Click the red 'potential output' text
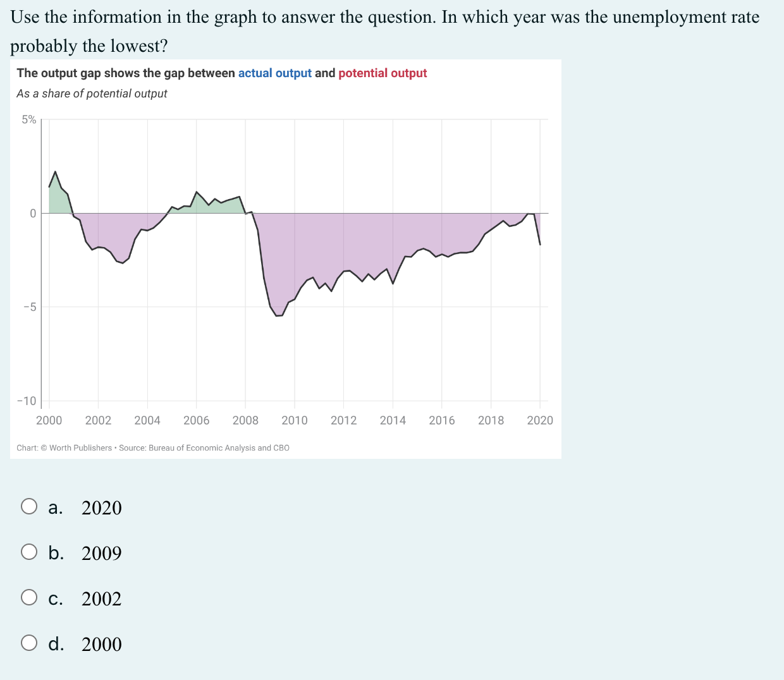Screen dimensions: 784x680 click(x=383, y=73)
